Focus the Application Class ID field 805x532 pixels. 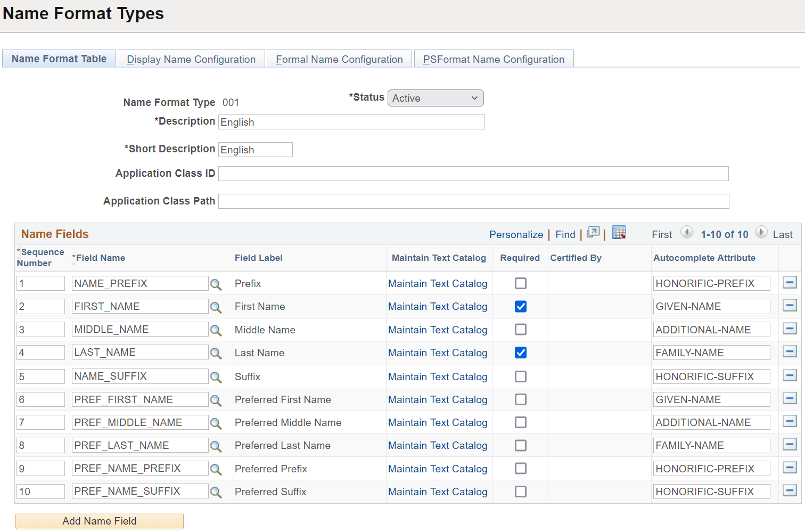click(473, 174)
